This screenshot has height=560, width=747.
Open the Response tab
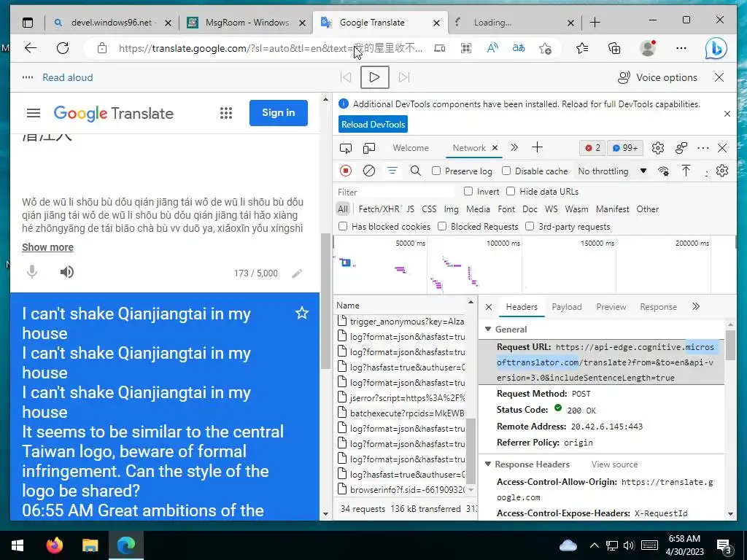tap(658, 307)
